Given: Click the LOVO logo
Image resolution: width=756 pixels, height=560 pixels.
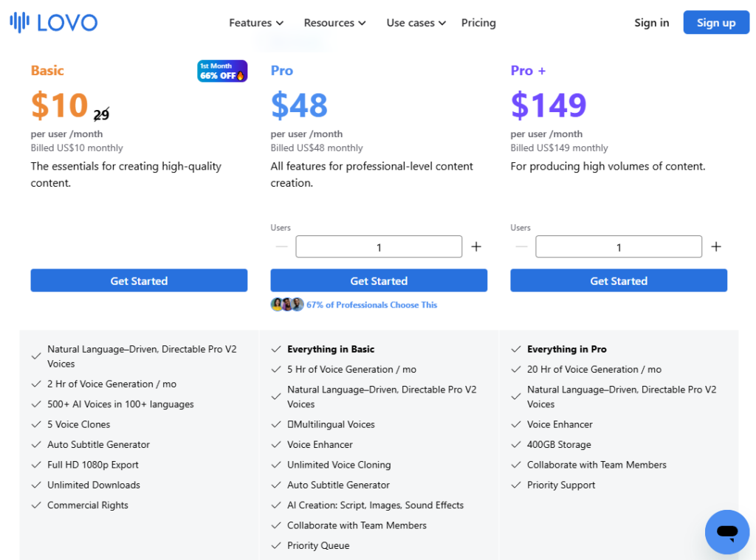Looking at the screenshot, I should point(54,22).
